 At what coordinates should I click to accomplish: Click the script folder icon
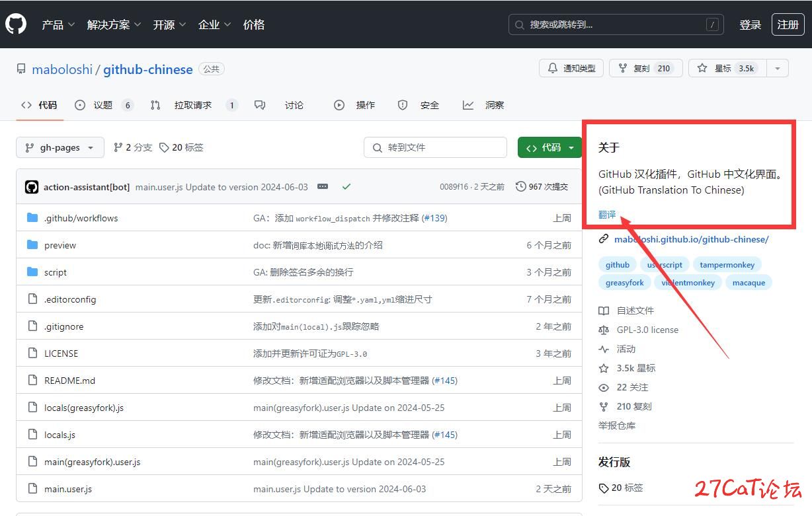click(x=32, y=272)
